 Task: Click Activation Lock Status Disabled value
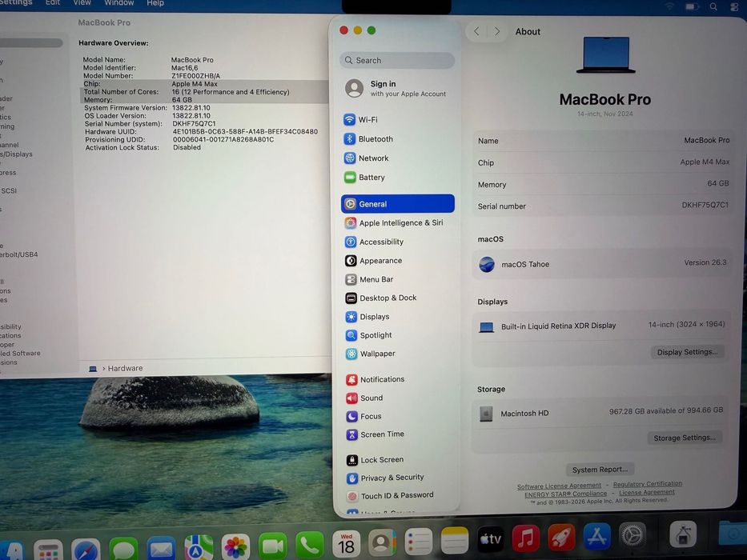187,147
